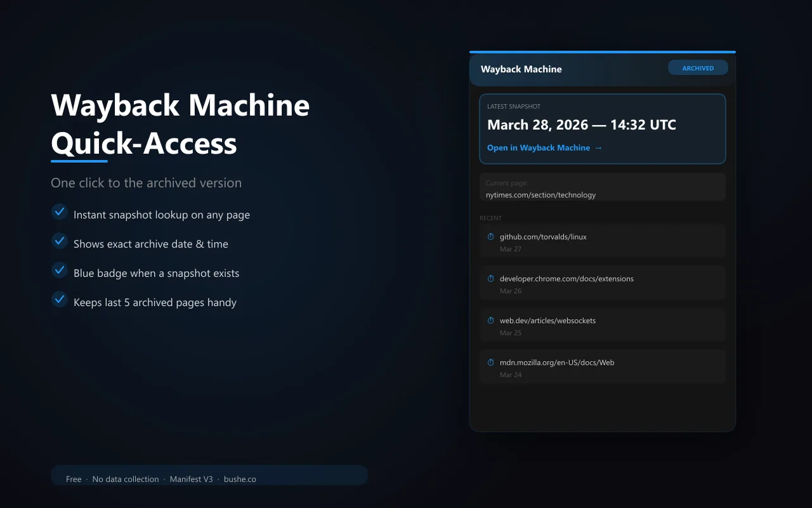
Task: Click the clock icon beside github.com/torvalds/linux
Action: (x=490, y=237)
